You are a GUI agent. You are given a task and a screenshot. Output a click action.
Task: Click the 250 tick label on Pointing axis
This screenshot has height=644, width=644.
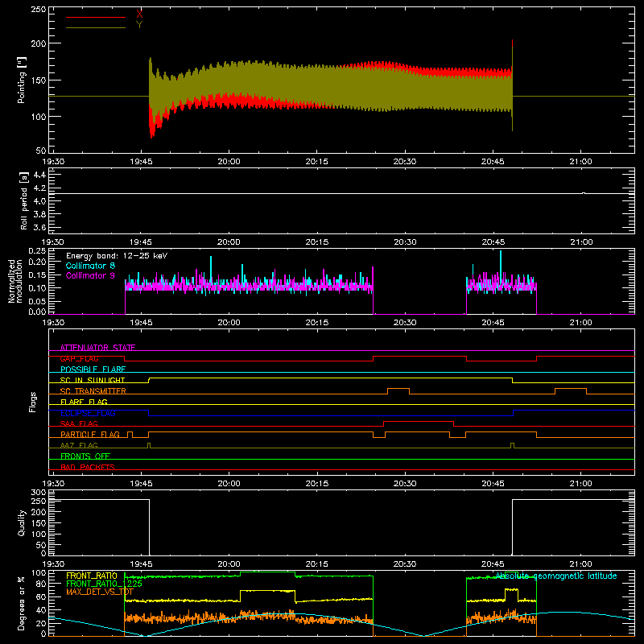coord(39,10)
